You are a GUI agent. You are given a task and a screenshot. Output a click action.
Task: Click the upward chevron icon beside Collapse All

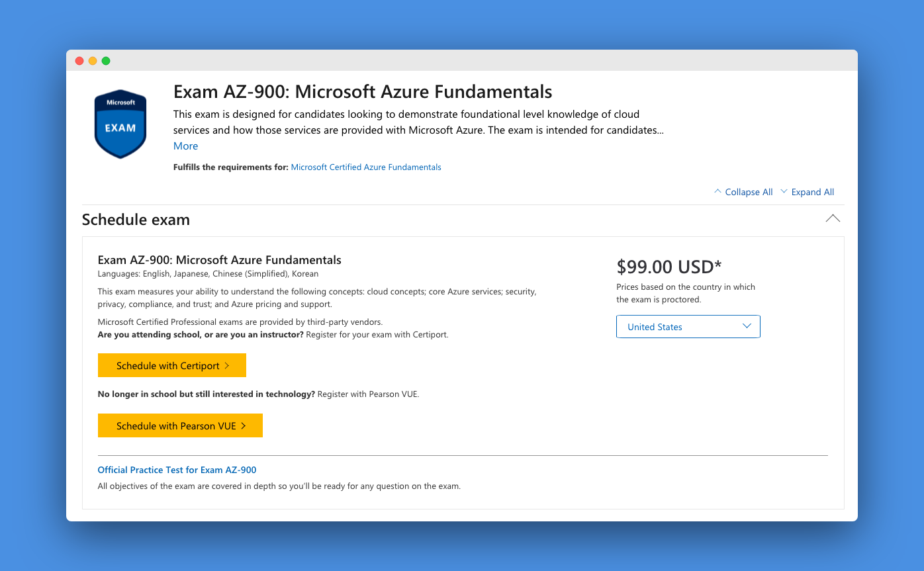[x=717, y=192]
